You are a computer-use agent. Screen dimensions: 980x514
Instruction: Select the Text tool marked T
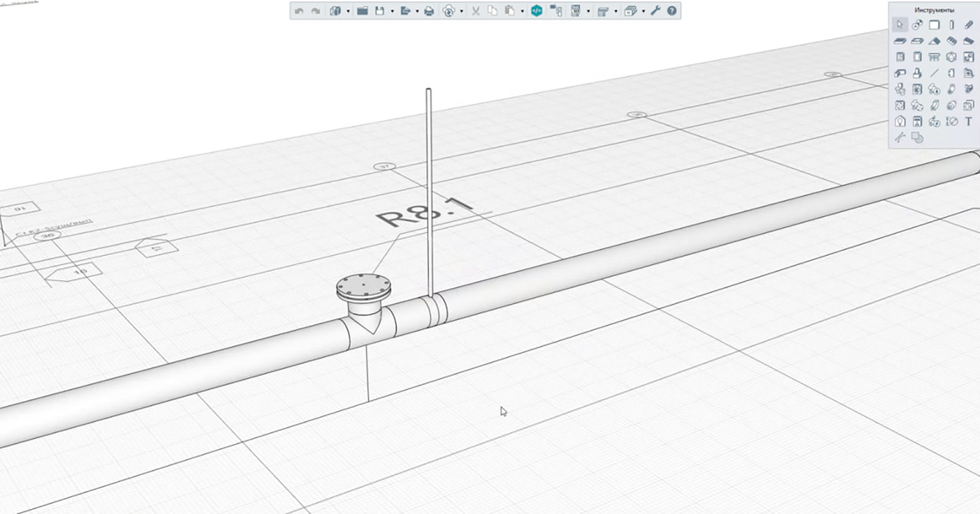(x=968, y=121)
